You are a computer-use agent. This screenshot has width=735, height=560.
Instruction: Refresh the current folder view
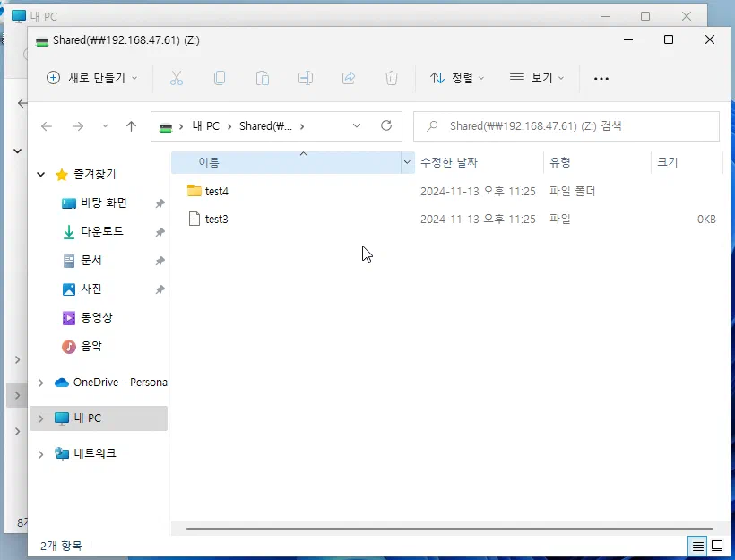[x=386, y=126]
